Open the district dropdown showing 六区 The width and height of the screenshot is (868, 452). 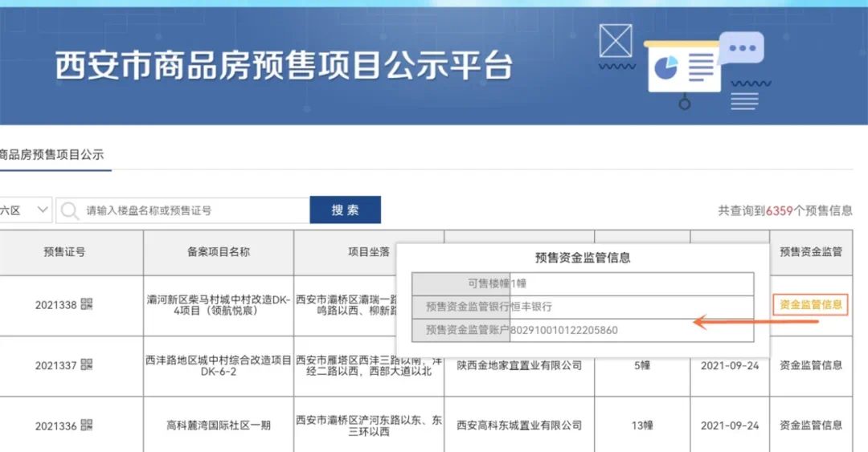tap(25, 210)
